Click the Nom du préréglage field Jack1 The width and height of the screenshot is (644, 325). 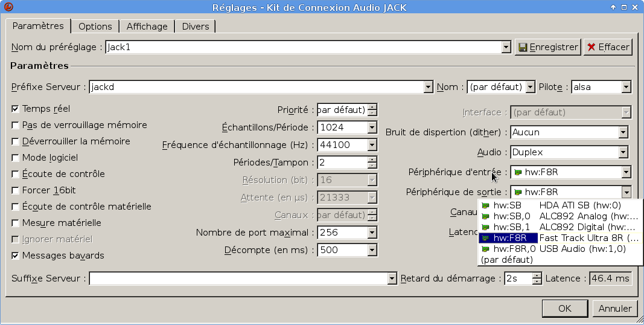[x=304, y=47]
